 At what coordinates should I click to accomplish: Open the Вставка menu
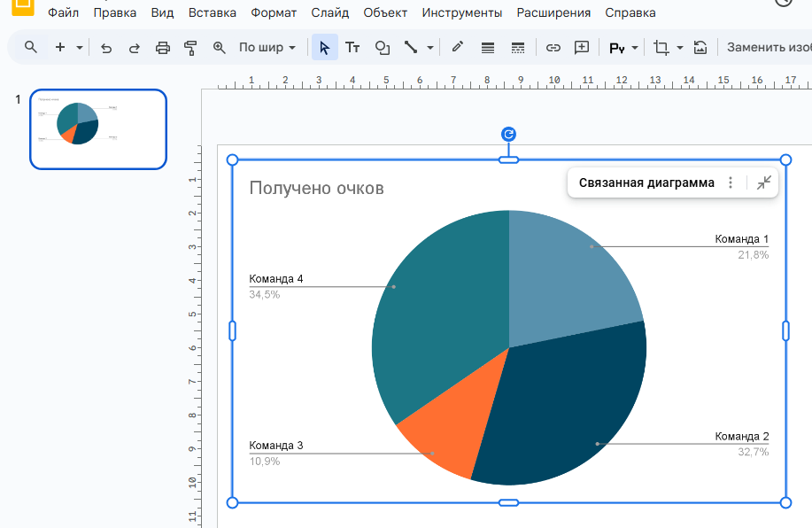click(210, 12)
